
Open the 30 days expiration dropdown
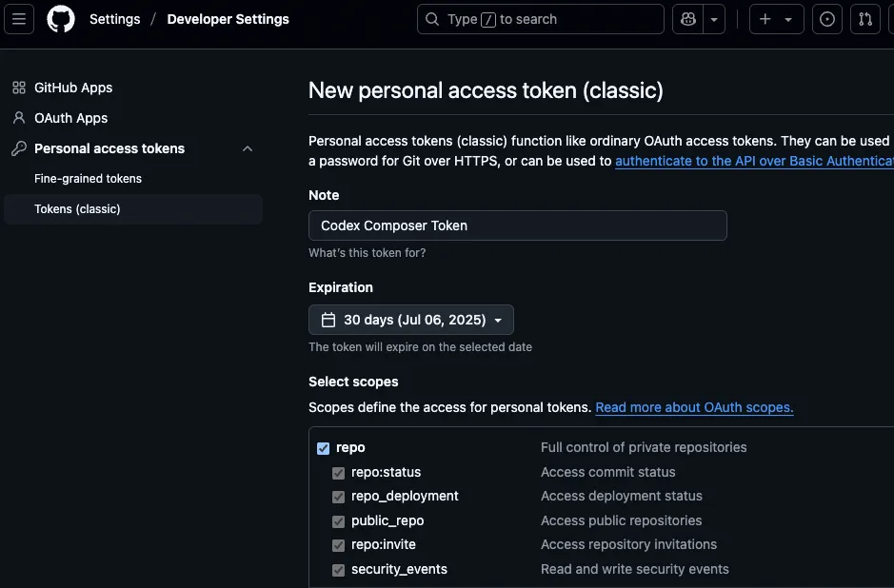coord(411,320)
